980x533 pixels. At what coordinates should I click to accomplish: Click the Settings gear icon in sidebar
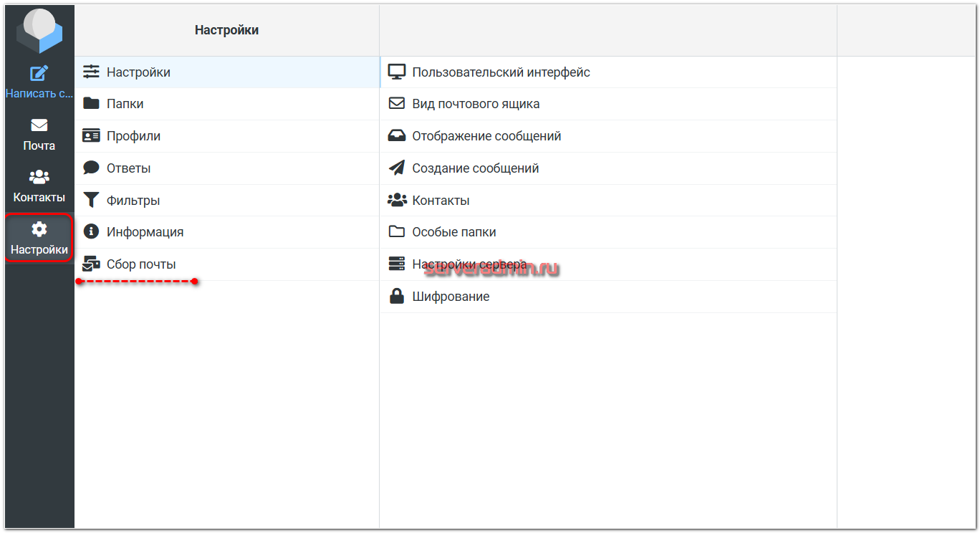click(x=39, y=230)
